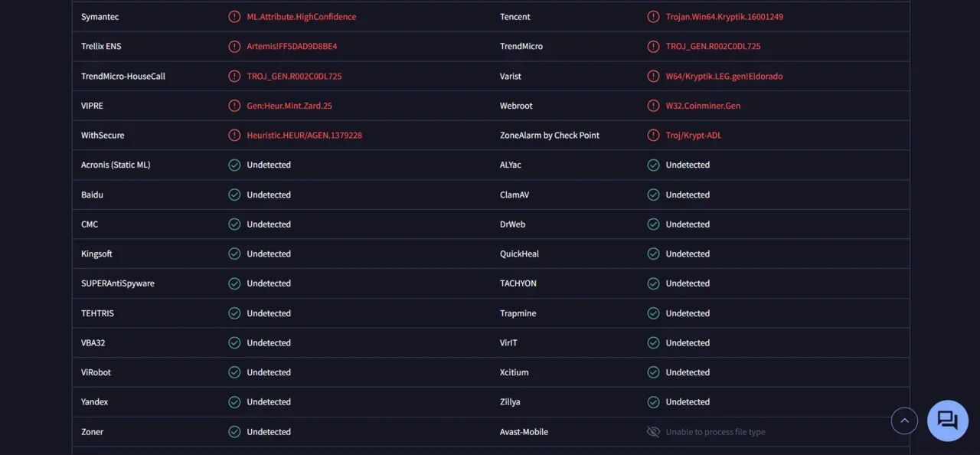
Task: Select the ZoneAlarm by Check Point vendor
Action: tap(549, 136)
